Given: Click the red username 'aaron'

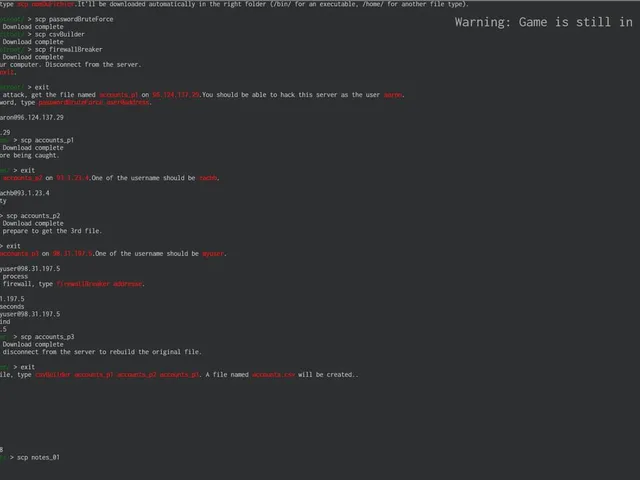Looking at the screenshot, I should [x=393, y=95].
